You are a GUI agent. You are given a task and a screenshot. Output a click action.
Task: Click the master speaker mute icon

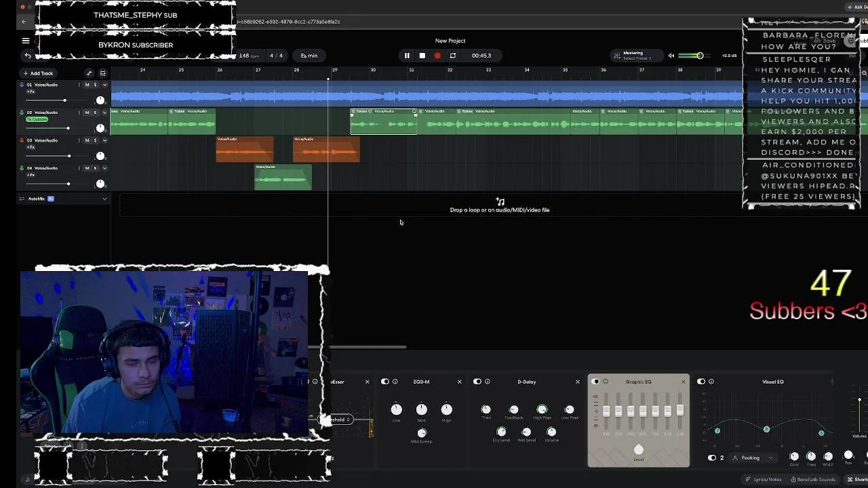[671, 56]
